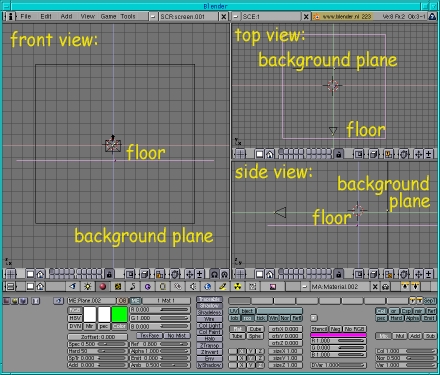The height and width of the screenshot is (375, 440).
Task: Click the view zoom icon in front view header
Action: pyautogui.click(x=199, y=274)
